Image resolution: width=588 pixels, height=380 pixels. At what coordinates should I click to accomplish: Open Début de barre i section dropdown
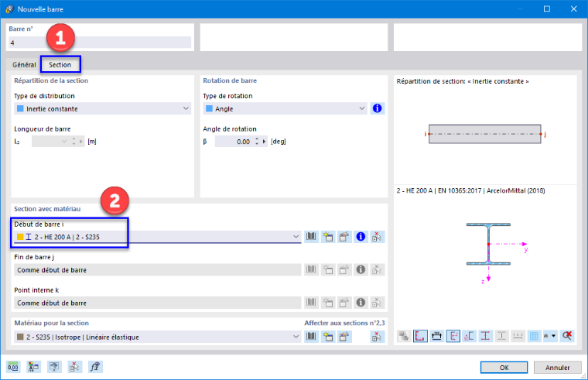158,237
